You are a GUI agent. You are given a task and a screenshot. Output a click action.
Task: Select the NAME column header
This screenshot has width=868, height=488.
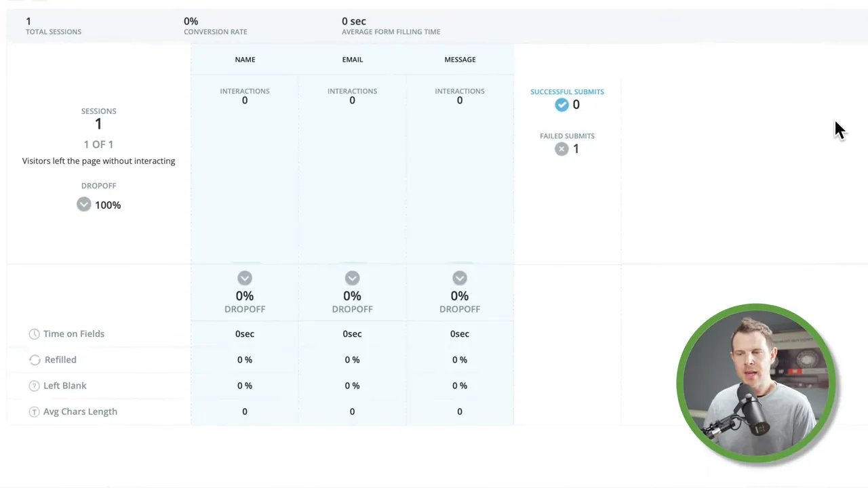tap(245, 60)
